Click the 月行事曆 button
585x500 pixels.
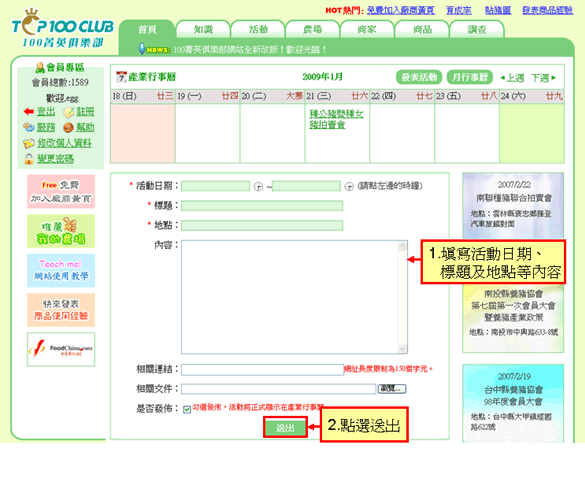[470, 78]
